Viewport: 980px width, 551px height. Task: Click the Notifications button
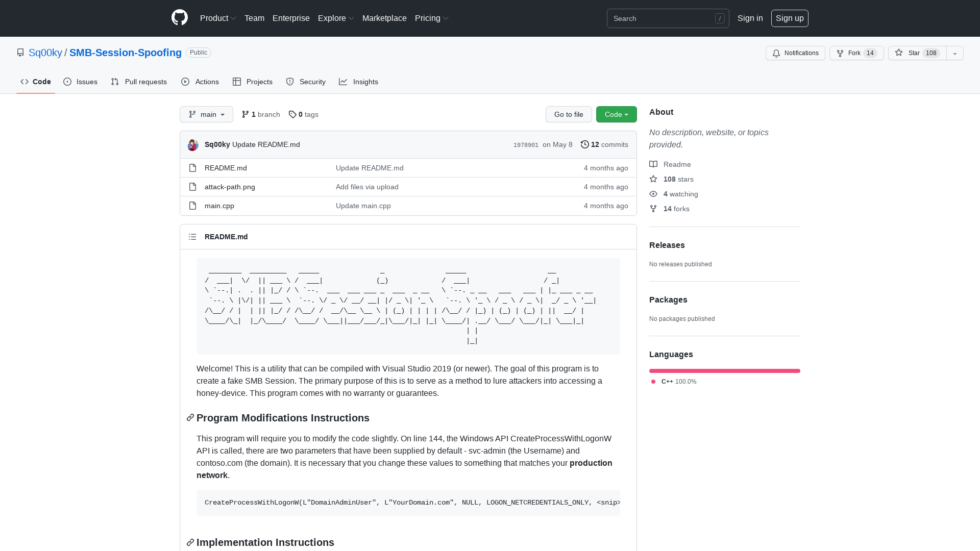[x=795, y=53]
